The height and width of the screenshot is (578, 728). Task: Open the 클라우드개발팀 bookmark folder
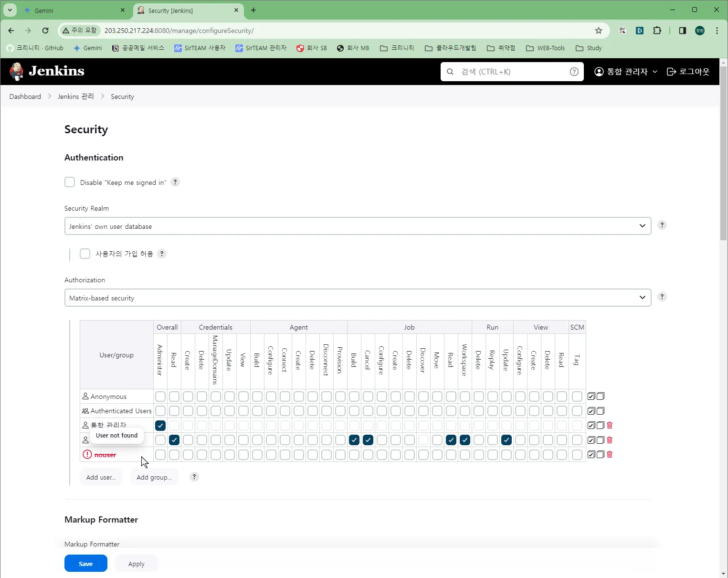451,48
